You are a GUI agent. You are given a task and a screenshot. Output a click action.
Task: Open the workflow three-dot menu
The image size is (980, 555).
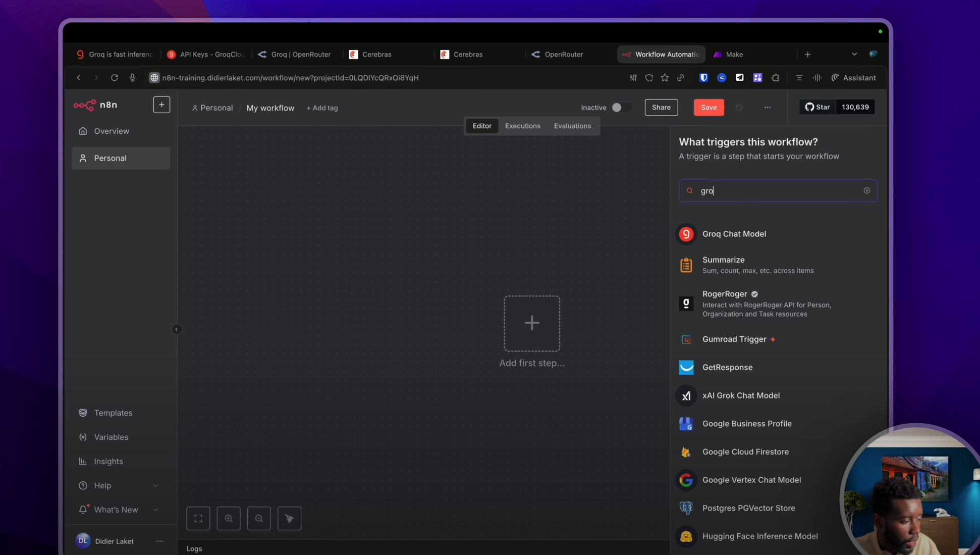(767, 108)
